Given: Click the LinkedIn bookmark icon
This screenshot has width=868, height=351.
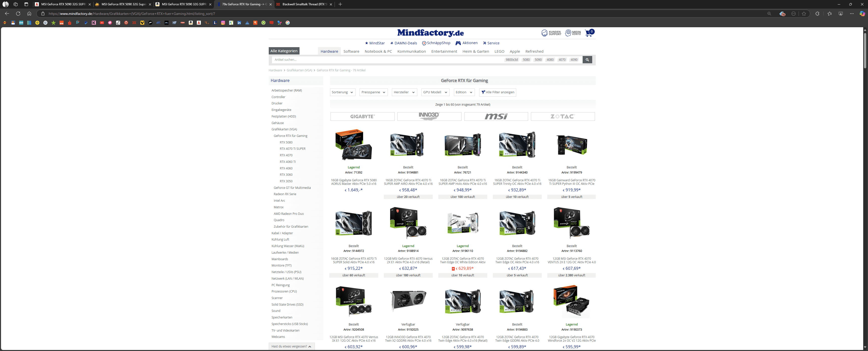Looking at the screenshot, I should coord(239,23).
